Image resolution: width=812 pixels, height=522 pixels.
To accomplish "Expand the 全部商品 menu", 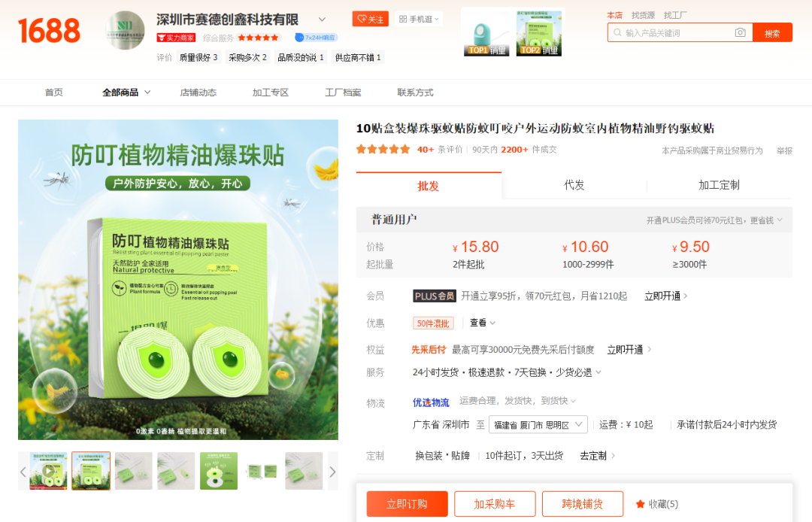I will pos(126,93).
